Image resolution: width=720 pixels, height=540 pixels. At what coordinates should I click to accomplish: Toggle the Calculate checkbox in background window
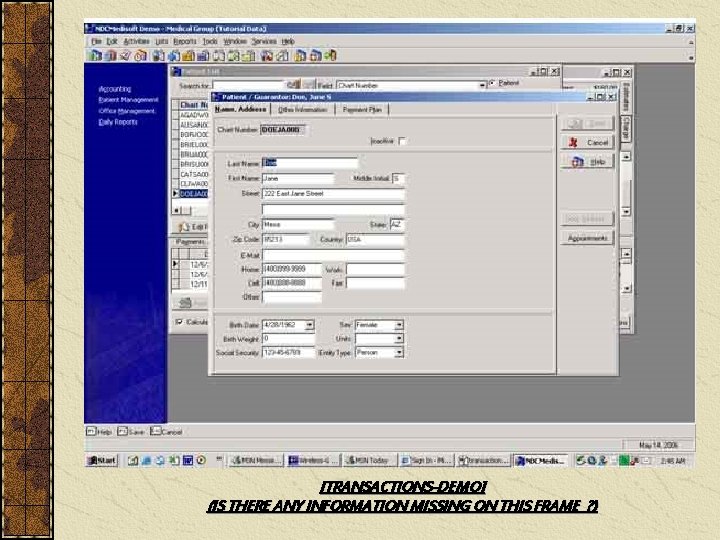[179, 322]
